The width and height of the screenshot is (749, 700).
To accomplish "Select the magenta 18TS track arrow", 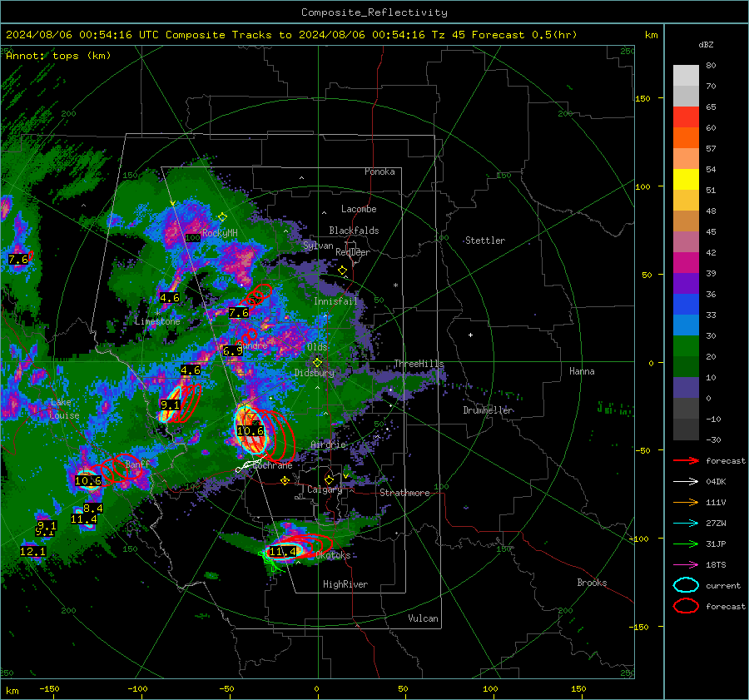I will click(686, 564).
